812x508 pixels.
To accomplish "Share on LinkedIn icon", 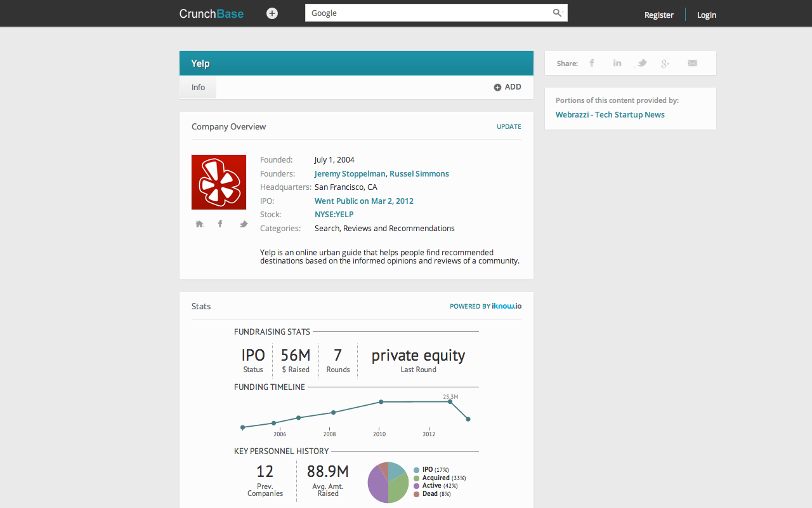I will point(617,63).
